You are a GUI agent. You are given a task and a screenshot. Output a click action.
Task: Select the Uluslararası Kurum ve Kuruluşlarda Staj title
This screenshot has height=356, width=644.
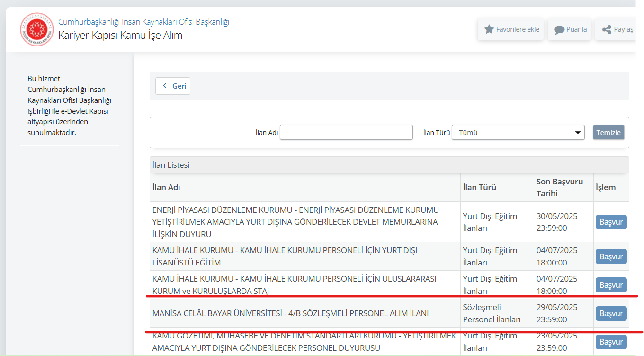coord(295,284)
